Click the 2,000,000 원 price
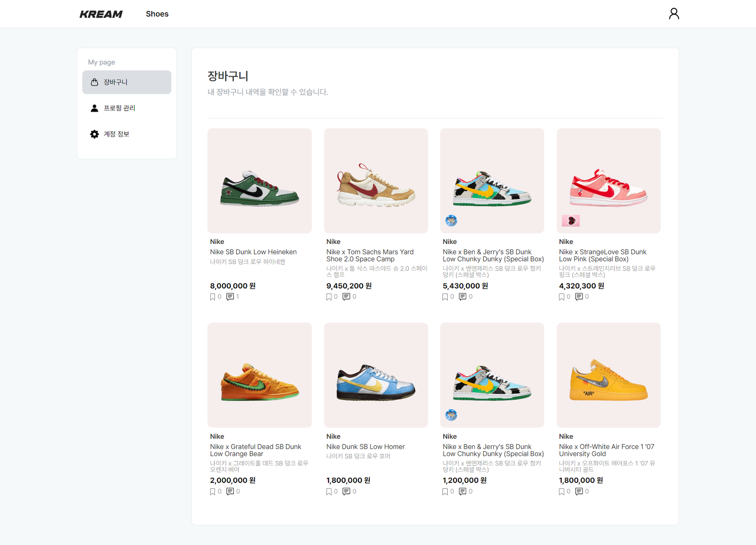This screenshot has height=545, width=756. [233, 481]
